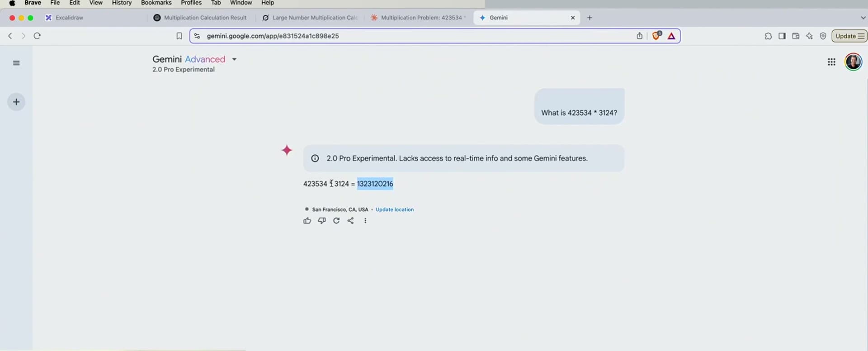Click the share icon in address bar
868x351 pixels.
[x=639, y=36]
